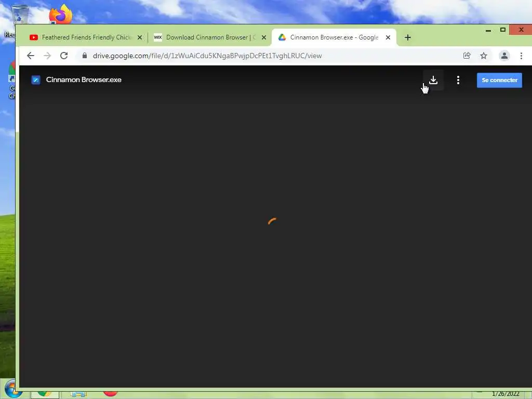Open the Chrome profile avatar

(504, 56)
